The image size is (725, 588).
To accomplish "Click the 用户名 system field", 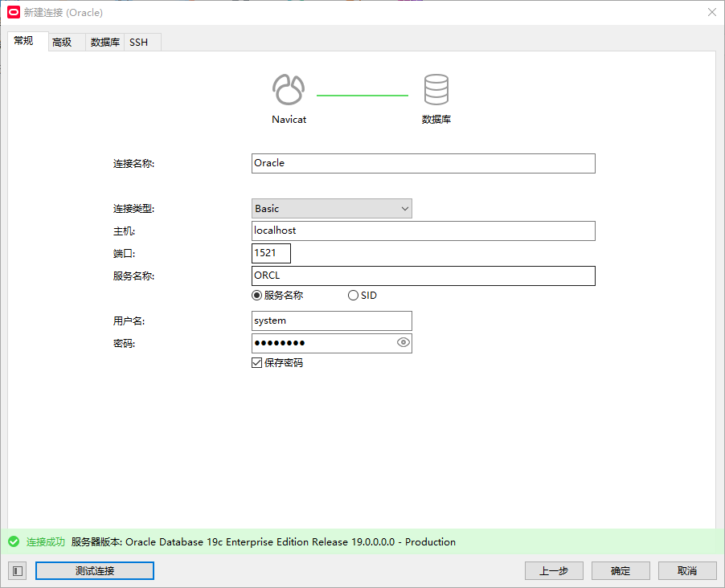I will click(331, 321).
